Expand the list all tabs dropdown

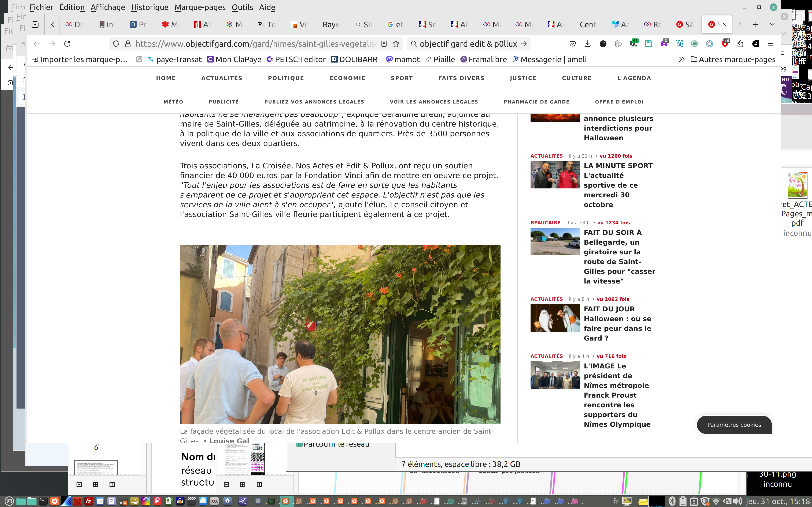tap(772, 25)
